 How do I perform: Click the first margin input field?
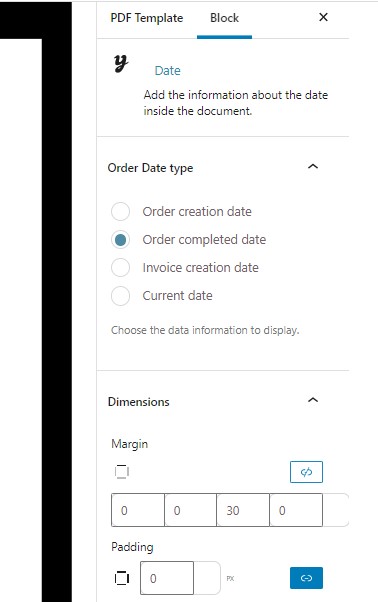(138, 510)
